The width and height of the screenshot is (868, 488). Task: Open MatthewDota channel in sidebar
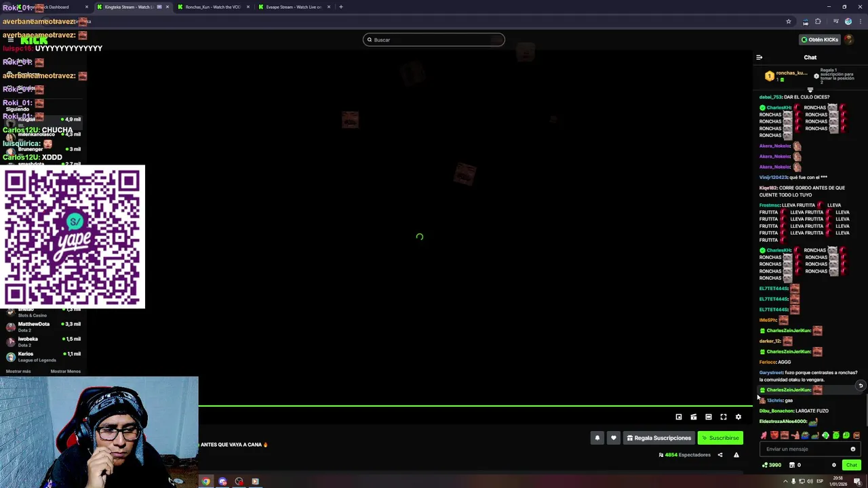(x=43, y=326)
